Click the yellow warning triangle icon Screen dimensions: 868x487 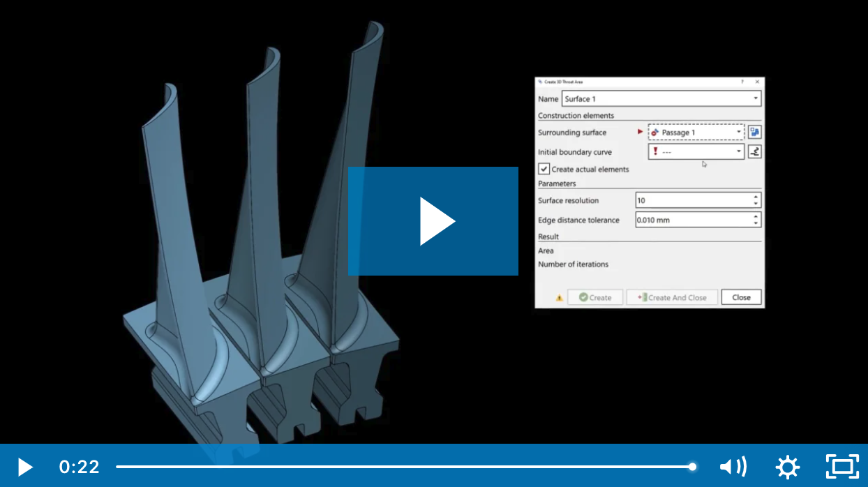(559, 298)
